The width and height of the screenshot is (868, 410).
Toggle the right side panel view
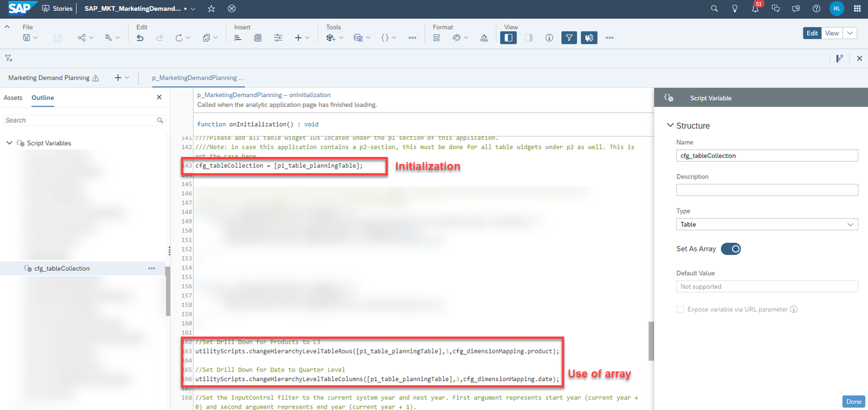[x=529, y=37]
